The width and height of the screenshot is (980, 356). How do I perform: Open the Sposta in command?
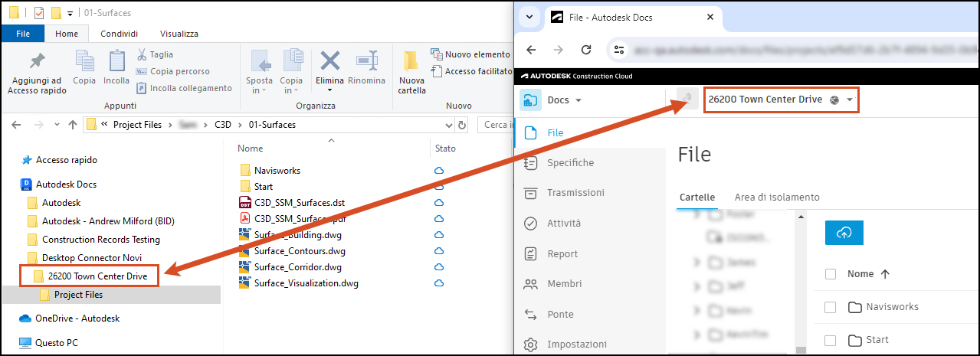point(259,72)
